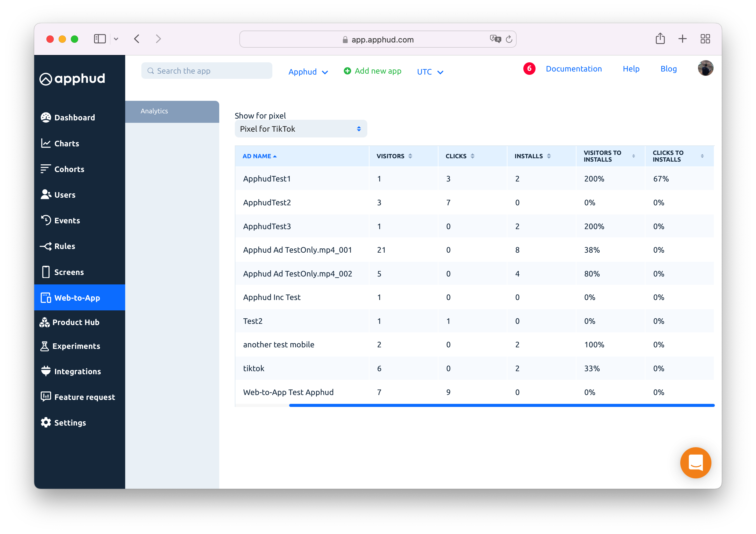The height and width of the screenshot is (534, 756).
Task: Open the Pixel for TikTok dropdown
Action: pos(301,129)
